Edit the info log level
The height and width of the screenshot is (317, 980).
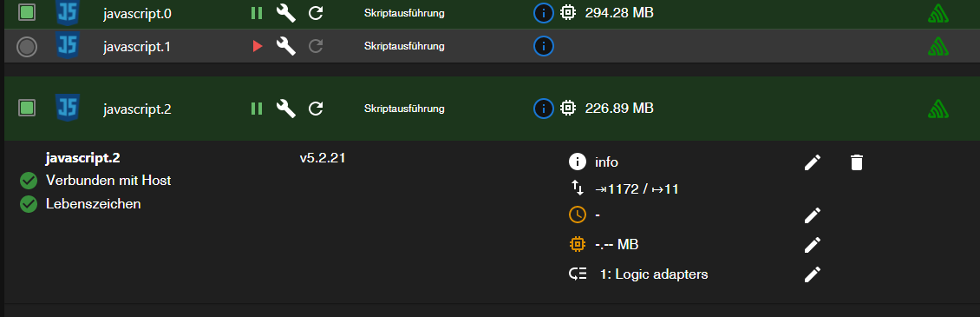click(x=812, y=162)
